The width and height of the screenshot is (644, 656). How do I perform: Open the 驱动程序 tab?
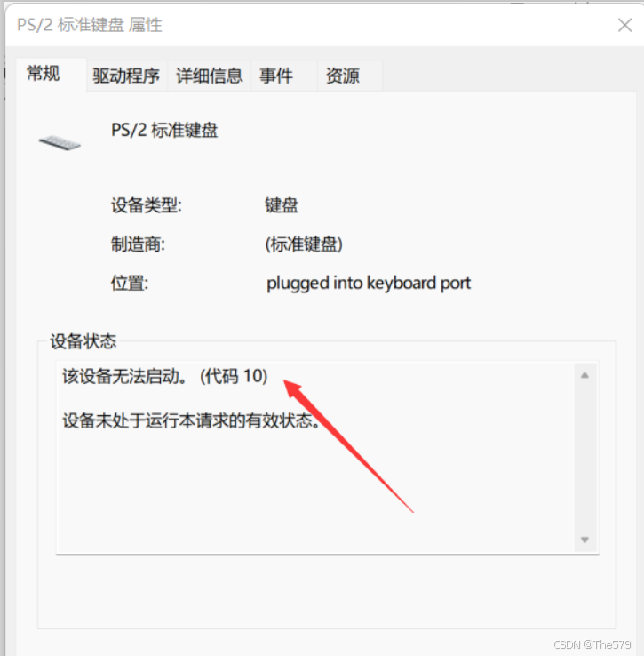(x=126, y=76)
